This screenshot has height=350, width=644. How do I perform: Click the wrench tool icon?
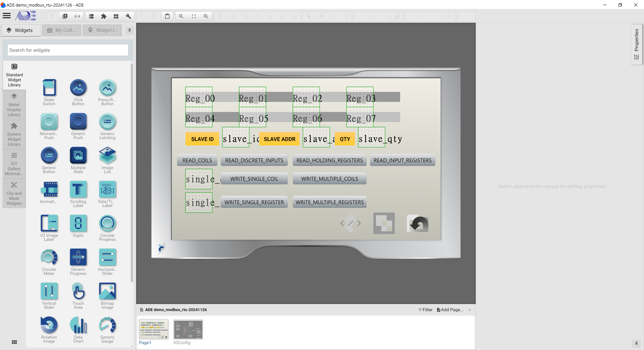pos(128,16)
